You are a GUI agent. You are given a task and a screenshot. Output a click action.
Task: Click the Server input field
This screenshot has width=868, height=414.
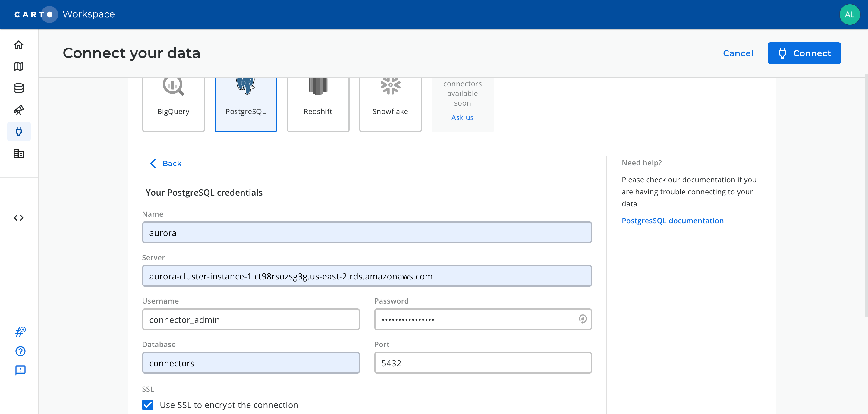[366, 276]
